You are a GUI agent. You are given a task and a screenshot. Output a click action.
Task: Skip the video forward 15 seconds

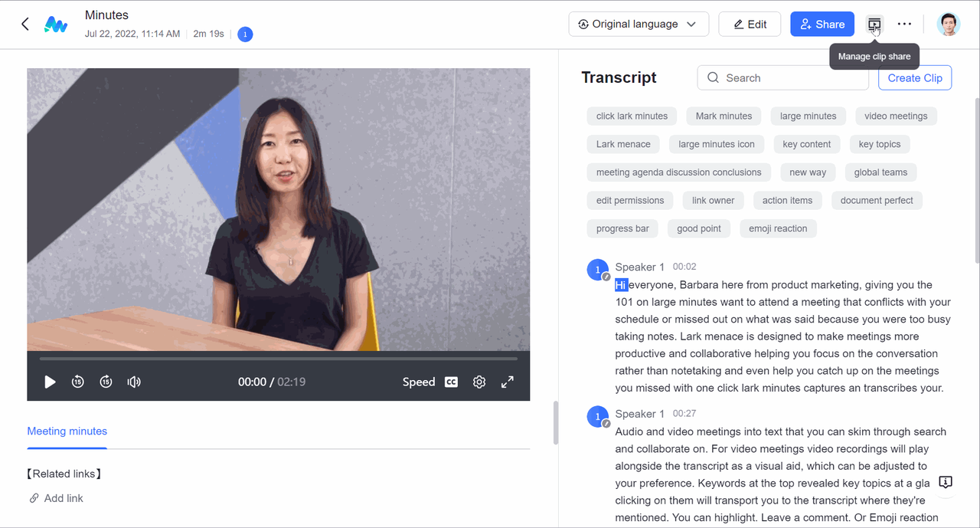click(106, 381)
